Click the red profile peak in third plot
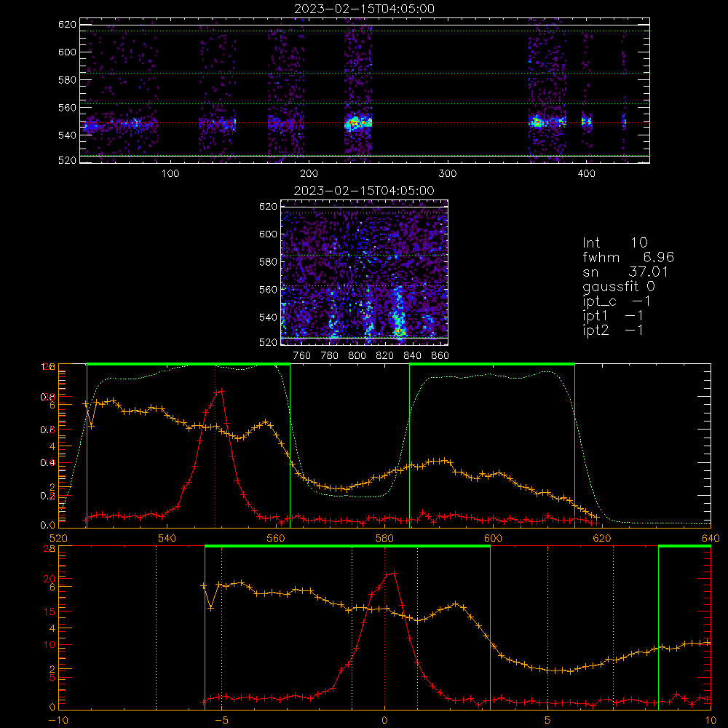The height and width of the screenshot is (728, 728). point(221,392)
